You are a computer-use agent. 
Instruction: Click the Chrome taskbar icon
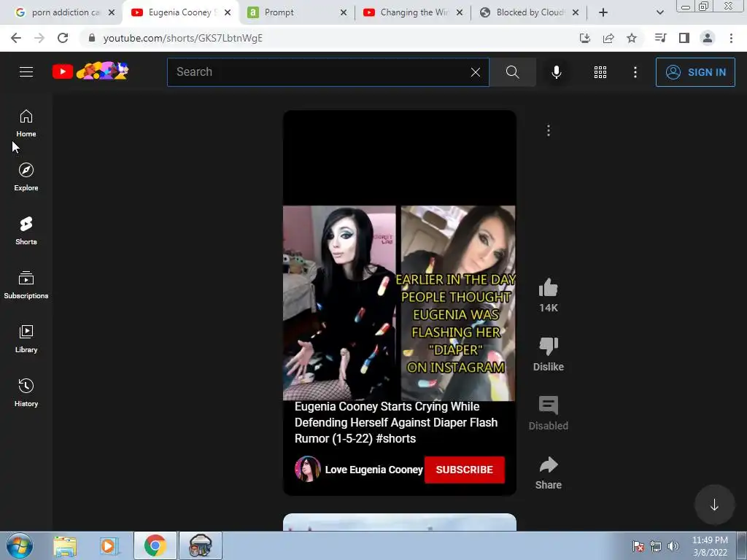pyautogui.click(x=155, y=545)
